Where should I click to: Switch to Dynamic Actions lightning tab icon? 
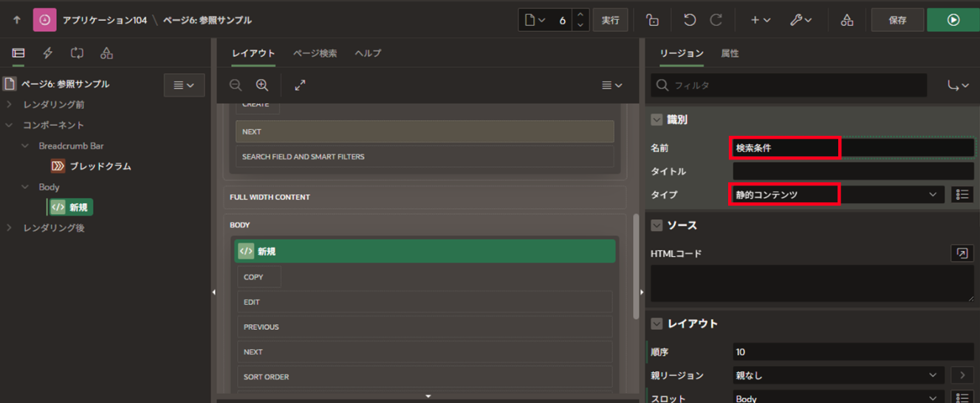[x=48, y=53]
